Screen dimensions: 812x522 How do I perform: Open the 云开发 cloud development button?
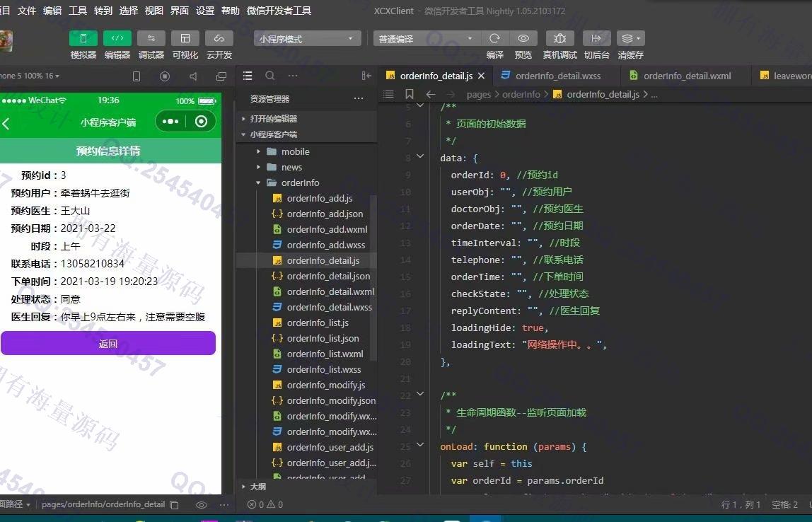tap(219, 38)
